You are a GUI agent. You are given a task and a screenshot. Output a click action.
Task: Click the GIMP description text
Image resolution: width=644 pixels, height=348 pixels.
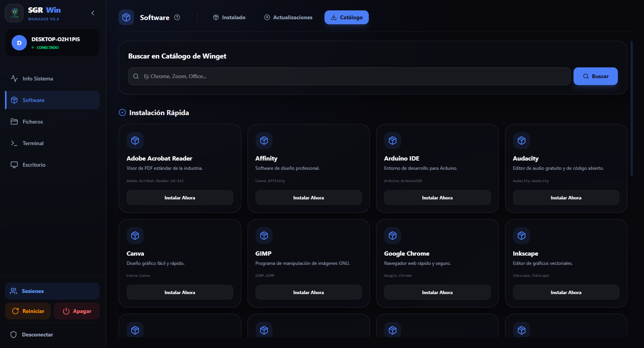pyautogui.click(x=303, y=263)
